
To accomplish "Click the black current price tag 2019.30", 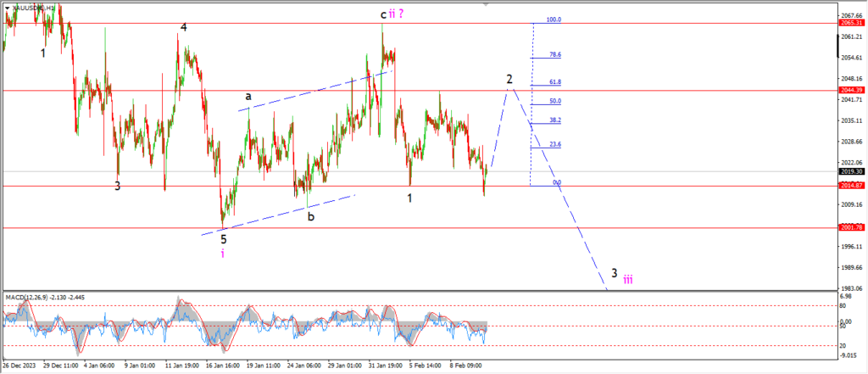I will tap(850, 170).
